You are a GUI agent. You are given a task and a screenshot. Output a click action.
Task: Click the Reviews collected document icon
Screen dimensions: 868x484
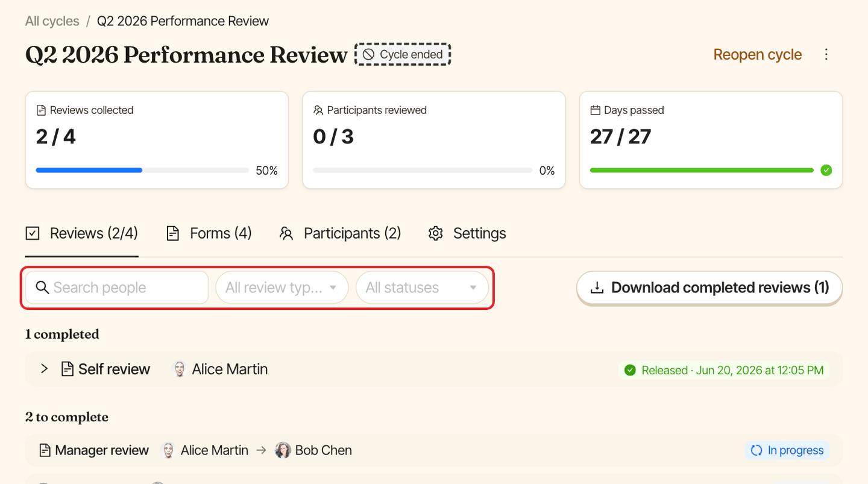[x=41, y=110]
